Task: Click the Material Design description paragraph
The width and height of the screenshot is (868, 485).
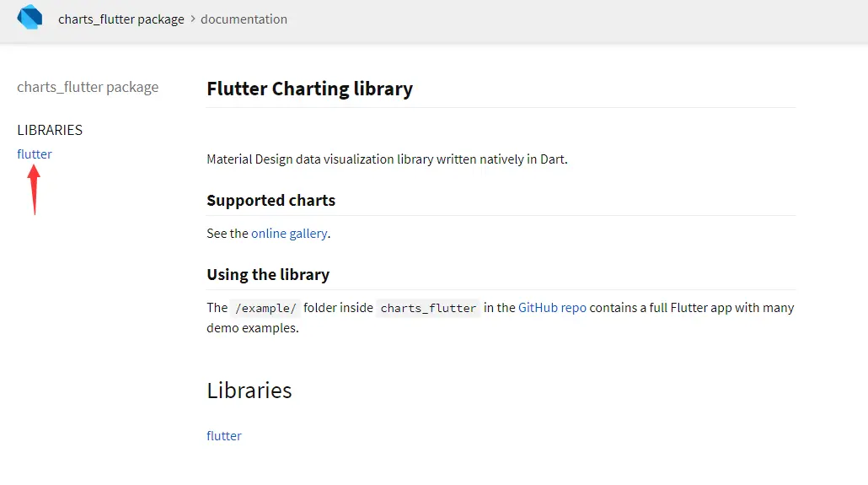Action: click(x=387, y=159)
